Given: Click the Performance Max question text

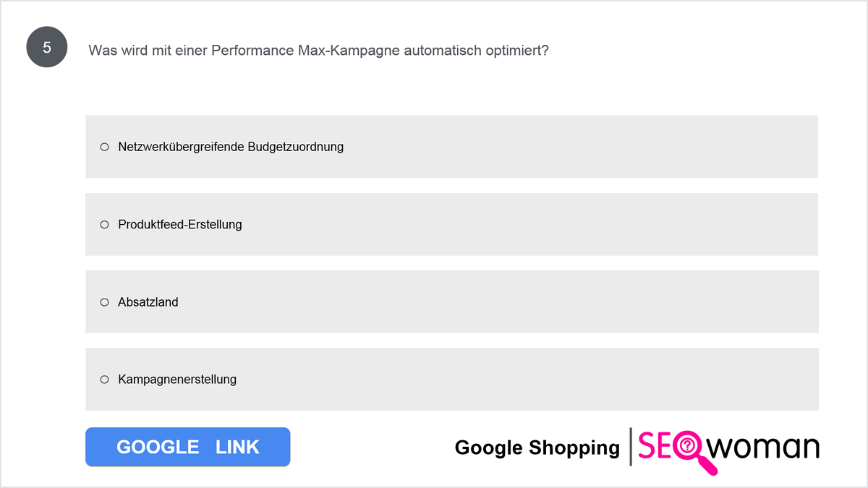Looking at the screenshot, I should (318, 51).
